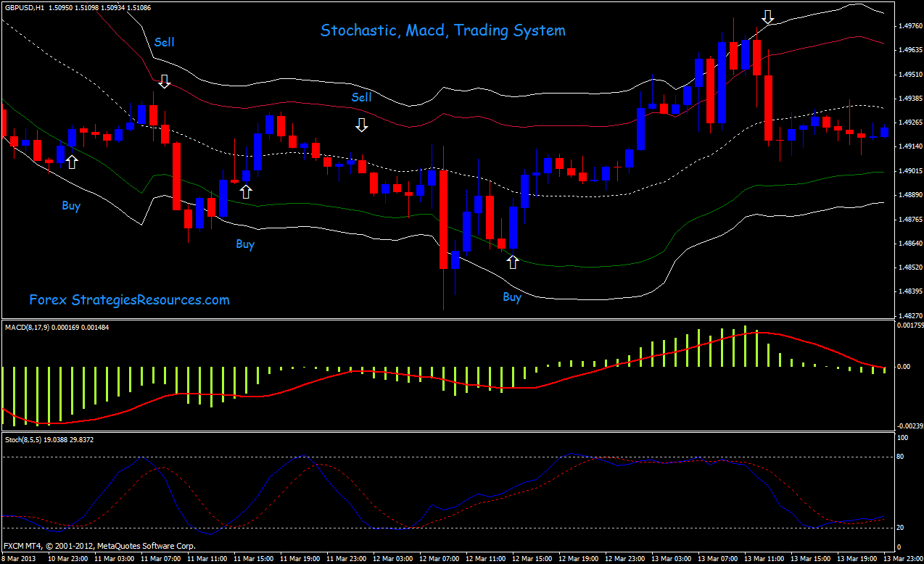This screenshot has height=564, width=924.
Task: Click price level 1.48640 on the price axis
Action: click(x=909, y=243)
